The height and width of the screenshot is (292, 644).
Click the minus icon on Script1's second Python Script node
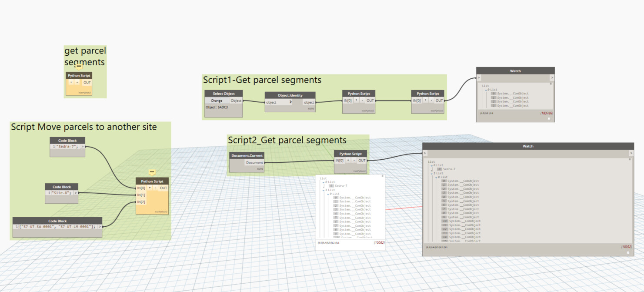[x=431, y=101]
